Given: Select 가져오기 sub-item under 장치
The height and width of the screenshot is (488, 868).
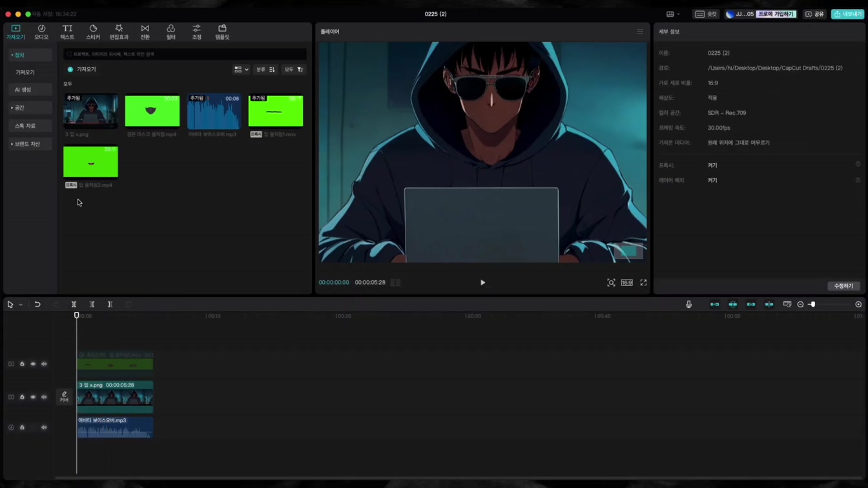Looking at the screenshot, I should tap(25, 72).
